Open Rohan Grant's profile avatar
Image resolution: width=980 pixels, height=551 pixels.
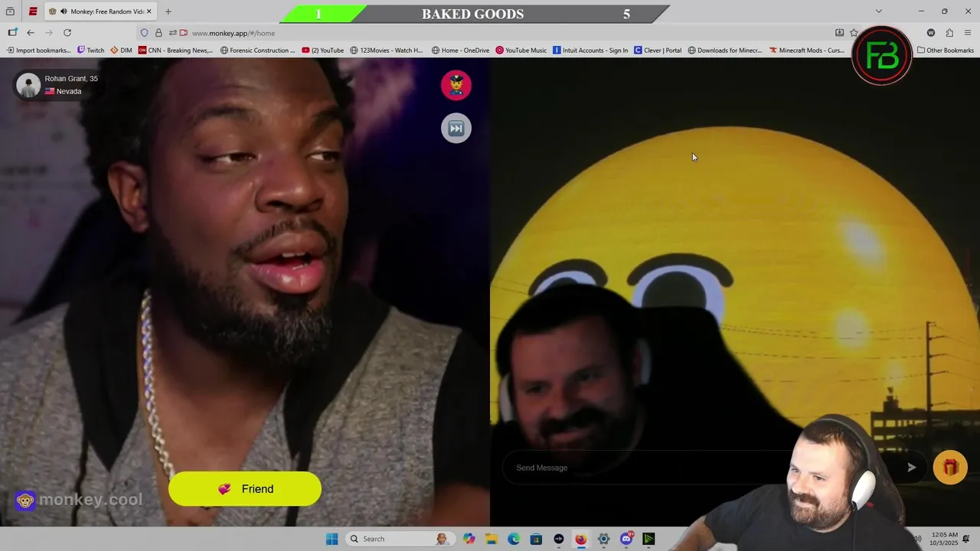click(28, 85)
